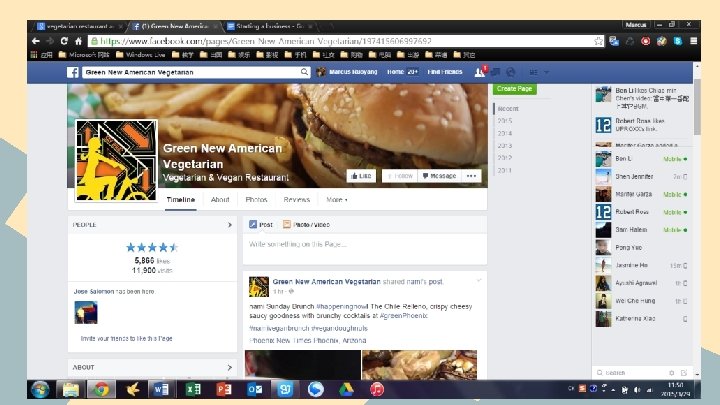720x405 pixels.
Task: Open the post options arrow on the shared post
Action: coord(479,280)
